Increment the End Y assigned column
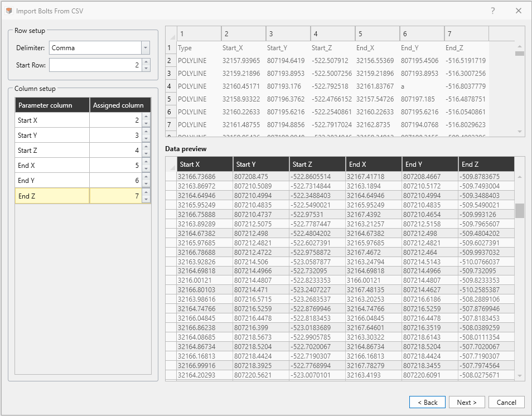The width and height of the screenshot is (532, 416). 146,177
